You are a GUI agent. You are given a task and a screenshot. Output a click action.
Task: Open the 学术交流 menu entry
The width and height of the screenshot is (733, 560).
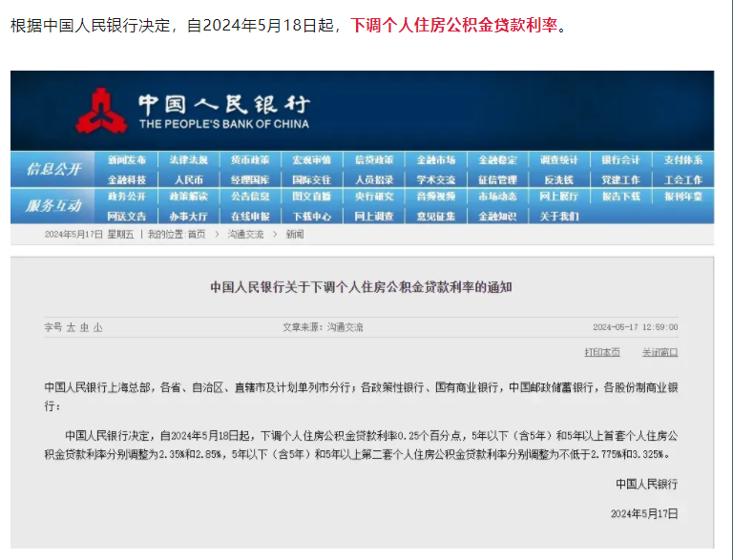[435, 180]
